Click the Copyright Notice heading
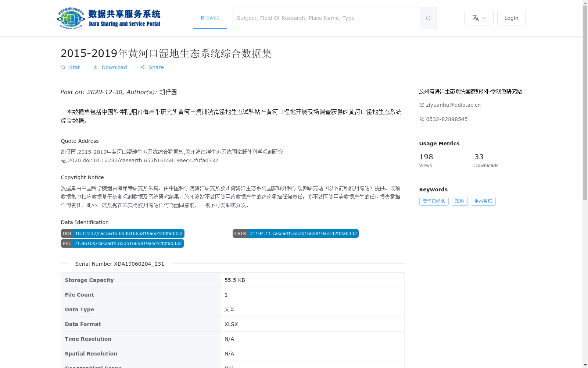Screen dimensions: 588x368 click(82, 177)
